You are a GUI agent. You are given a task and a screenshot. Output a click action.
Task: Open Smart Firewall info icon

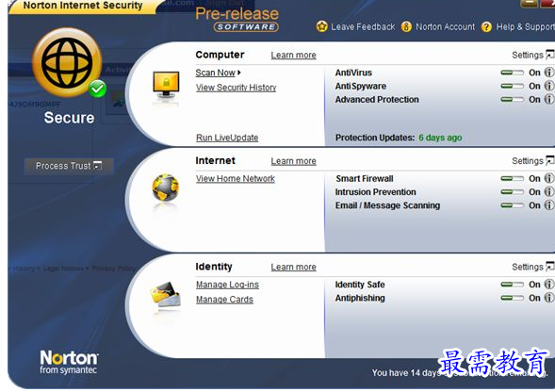(x=548, y=178)
